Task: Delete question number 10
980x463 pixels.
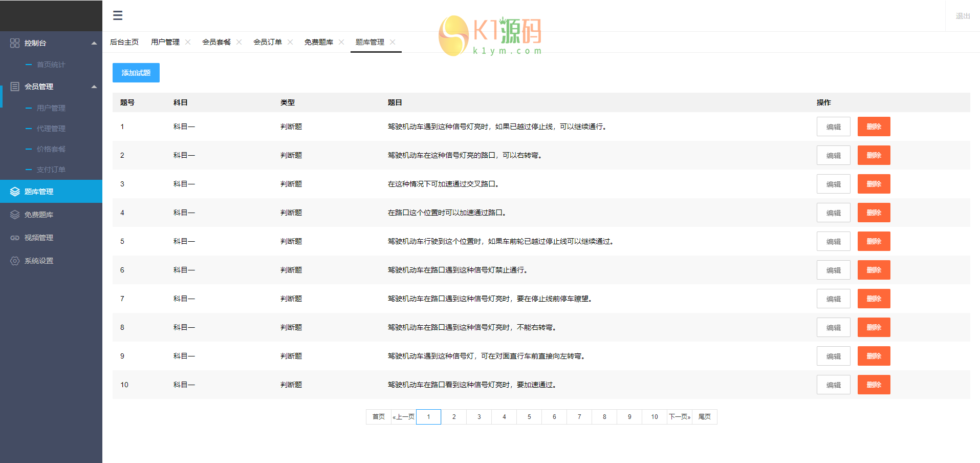Action: [x=874, y=385]
